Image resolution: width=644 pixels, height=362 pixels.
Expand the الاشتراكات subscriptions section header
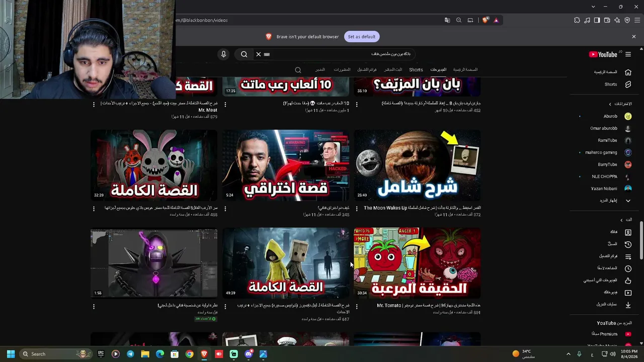point(620,104)
